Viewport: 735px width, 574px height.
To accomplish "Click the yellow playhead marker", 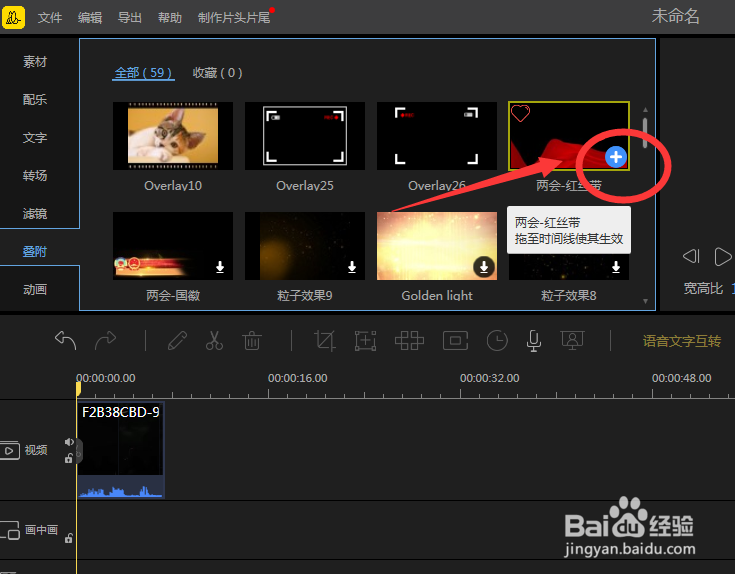I will tap(78, 389).
